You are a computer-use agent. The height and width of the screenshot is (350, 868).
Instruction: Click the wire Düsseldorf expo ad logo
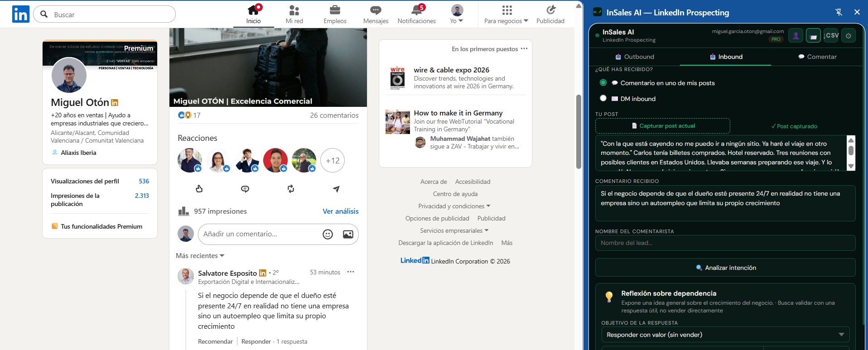coord(397,78)
